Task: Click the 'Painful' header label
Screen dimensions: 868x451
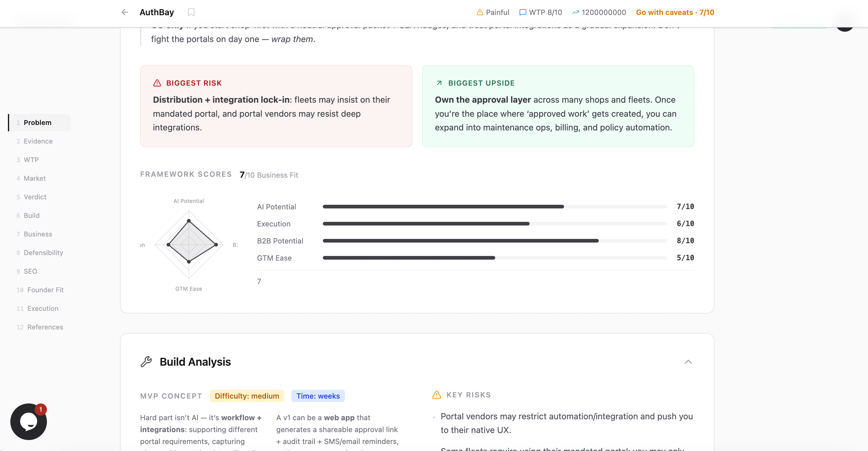Action: pyautogui.click(x=497, y=12)
